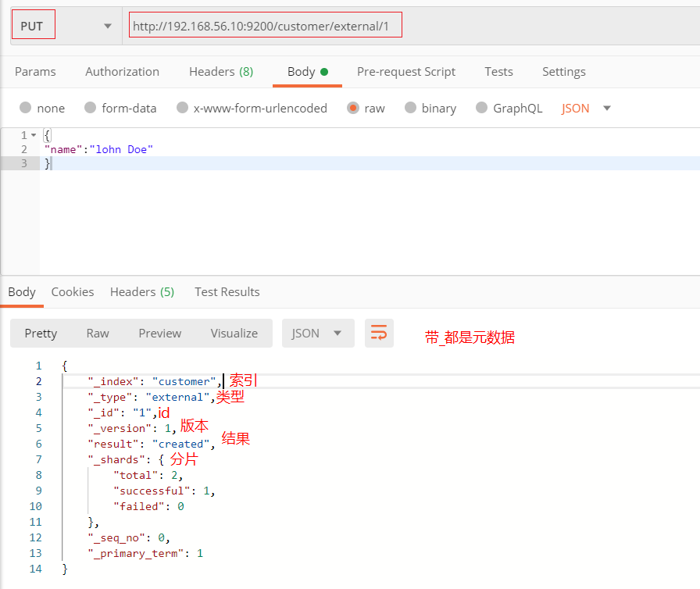Open the request body JSON format dropdown
The width and height of the screenshot is (700, 589).
tap(586, 108)
